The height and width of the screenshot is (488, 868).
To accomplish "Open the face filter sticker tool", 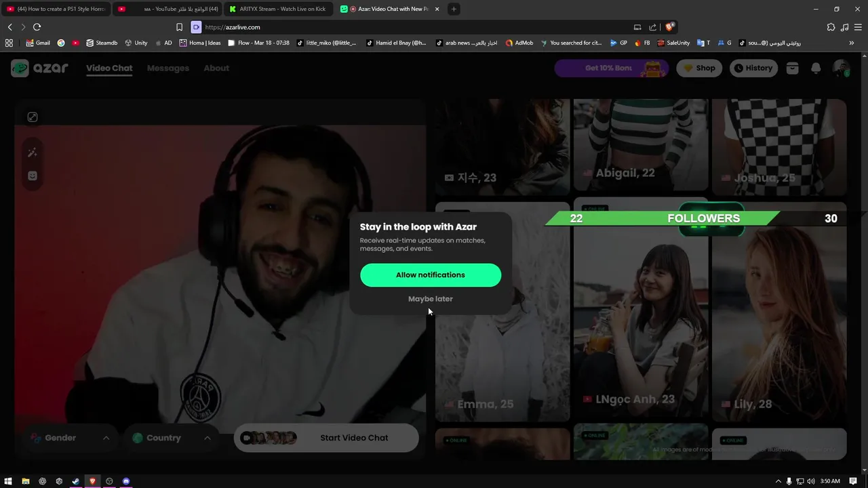I will click(32, 176).
